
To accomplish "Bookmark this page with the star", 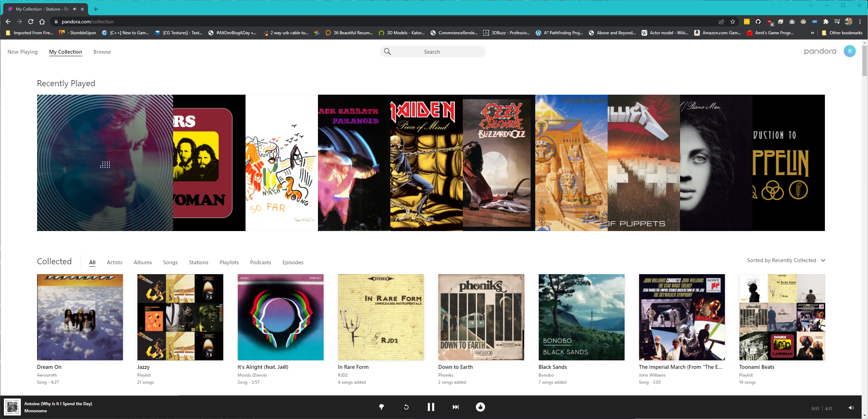I will tap(733, 22).
